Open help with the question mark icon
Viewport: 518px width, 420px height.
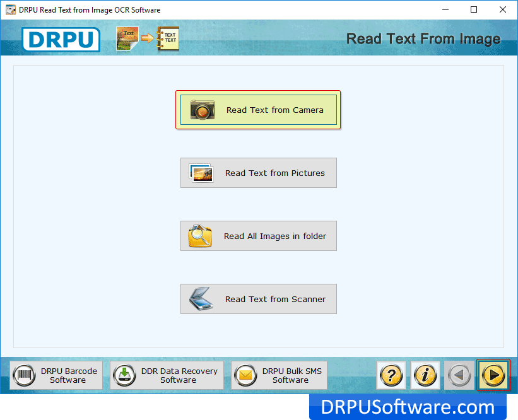392,376
